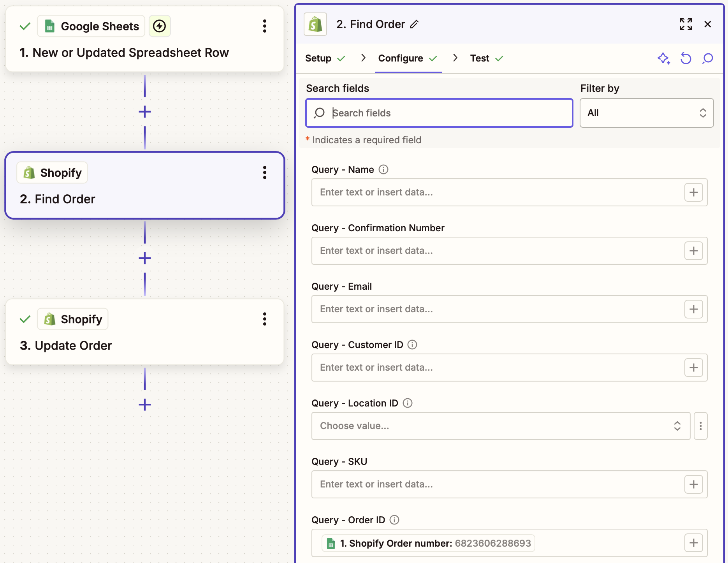Open Query - Location ID more options menu
728x563 pixels.
pyautogui.click(x=701, y=426)
